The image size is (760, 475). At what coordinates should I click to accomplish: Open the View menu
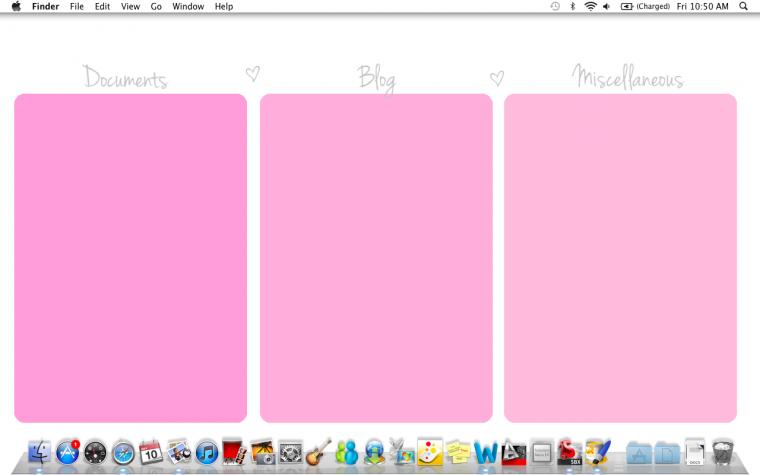[130, 6]
